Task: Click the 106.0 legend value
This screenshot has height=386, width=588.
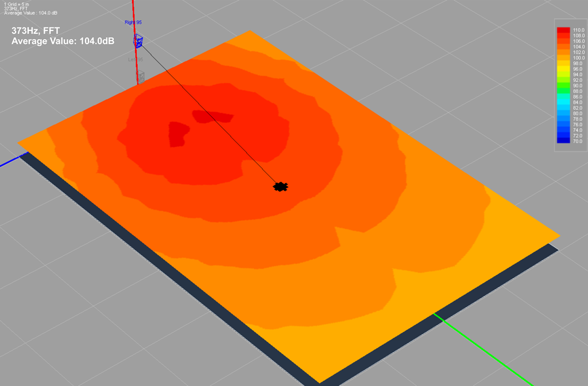Action: pos(578,41)
